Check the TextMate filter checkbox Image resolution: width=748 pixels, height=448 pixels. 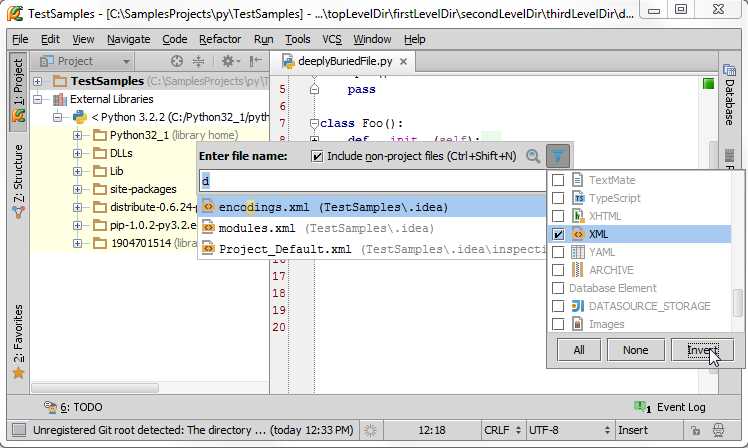pos(558,180)
